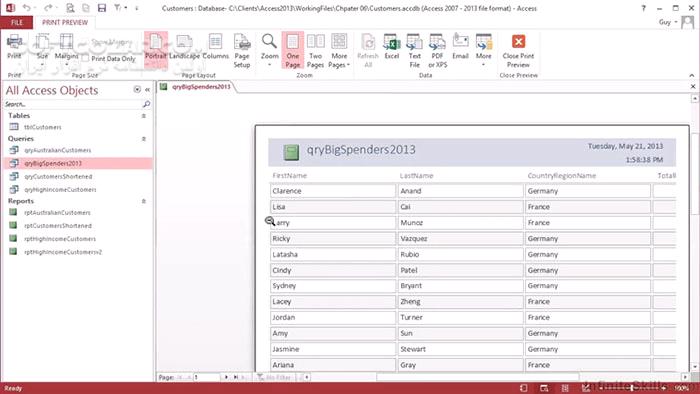
Task: Select One Page zoom view
Action: 292,50
